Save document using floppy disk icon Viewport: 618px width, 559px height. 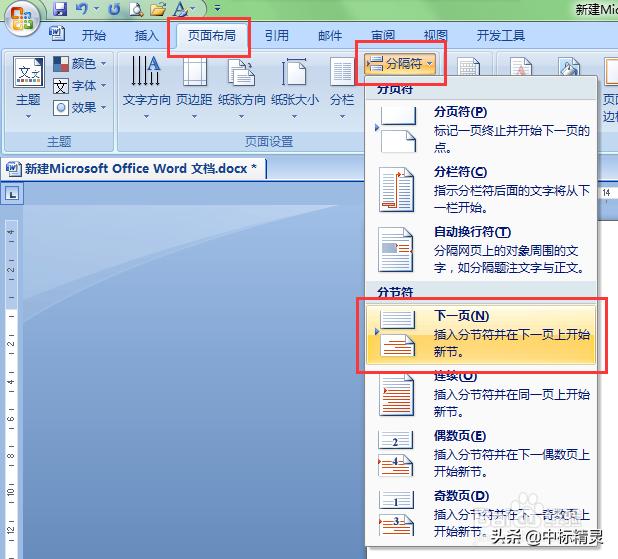coord(60,8)
